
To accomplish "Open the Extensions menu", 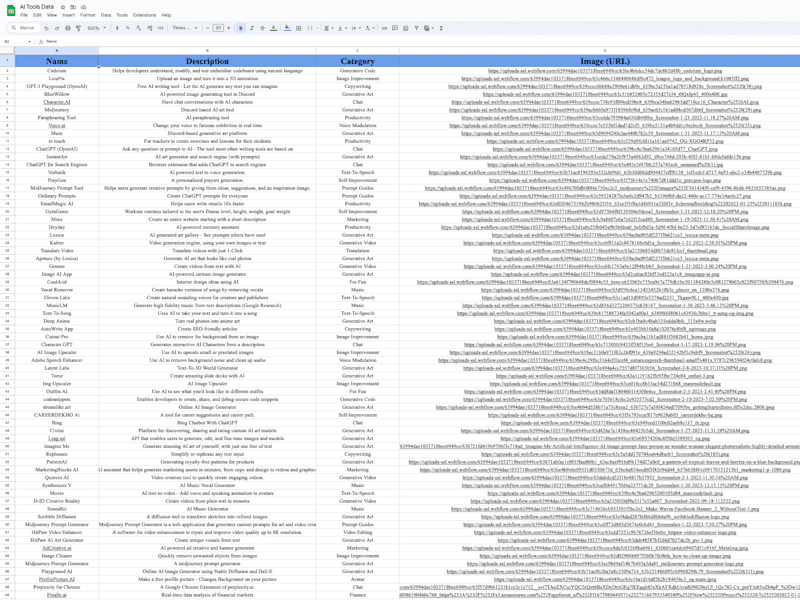I will coord(144,15).
